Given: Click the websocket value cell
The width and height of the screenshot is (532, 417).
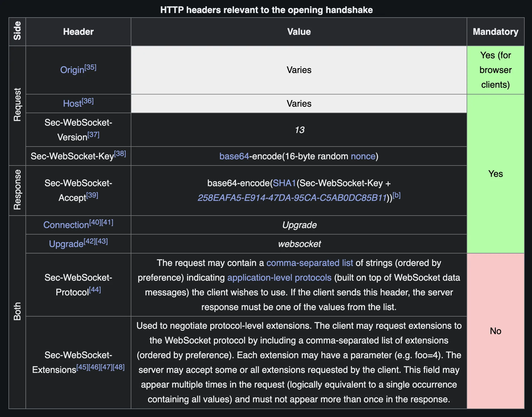Looking at the screenshot, I should coord(299,244).
